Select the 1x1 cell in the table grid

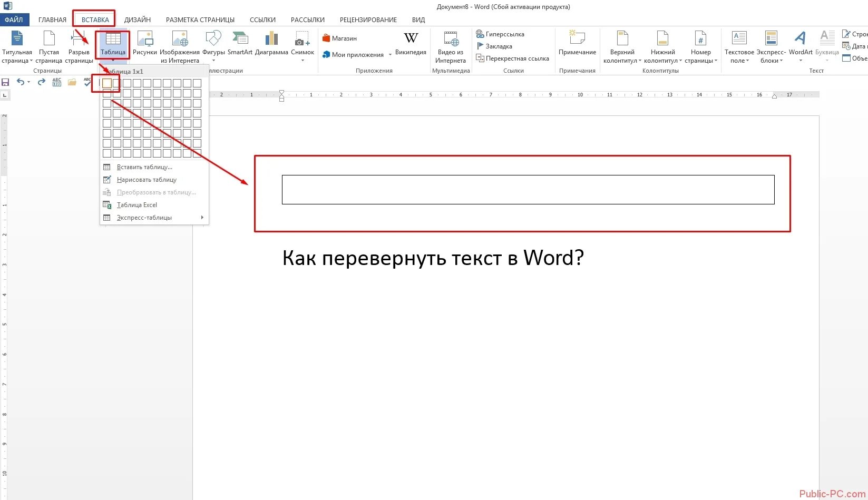[107, 83]
